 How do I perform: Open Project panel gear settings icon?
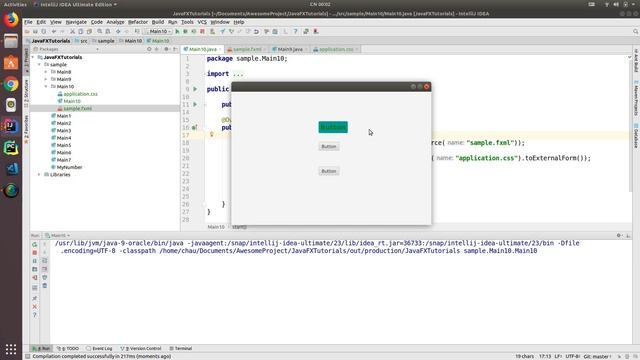pyautogui.click(x=167, y=49)
